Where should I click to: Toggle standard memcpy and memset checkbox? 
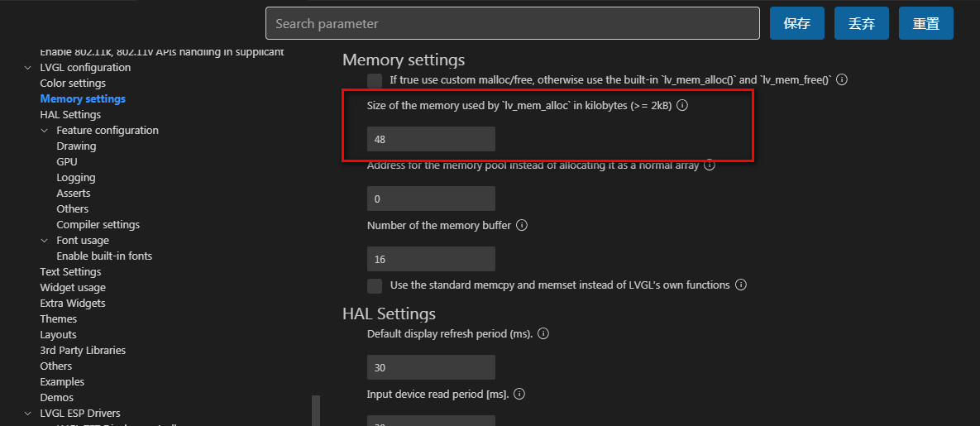(375, 286)
